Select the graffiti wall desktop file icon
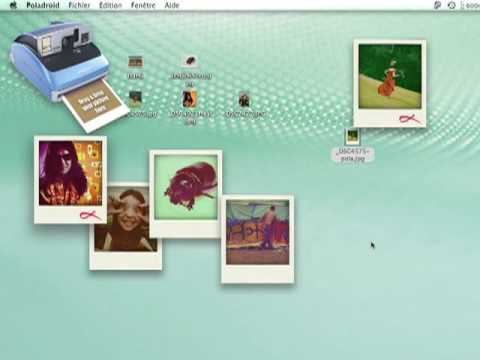Viewport: 480px width, 360px height. click(x=136, y=62)
